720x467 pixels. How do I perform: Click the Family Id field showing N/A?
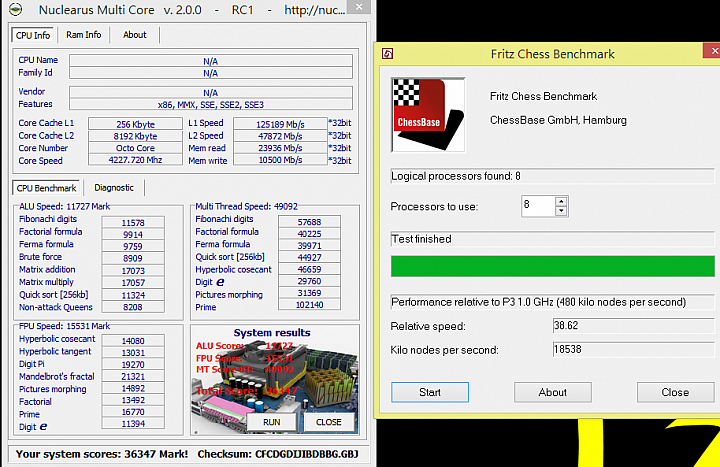pyautogui.click(x=211, y=73)
